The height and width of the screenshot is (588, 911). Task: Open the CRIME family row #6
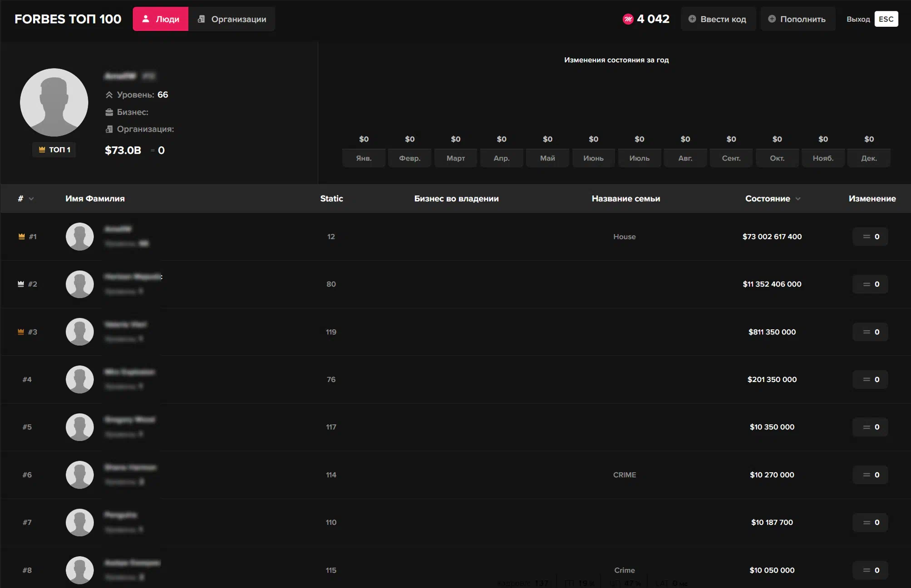click(624, 475)
